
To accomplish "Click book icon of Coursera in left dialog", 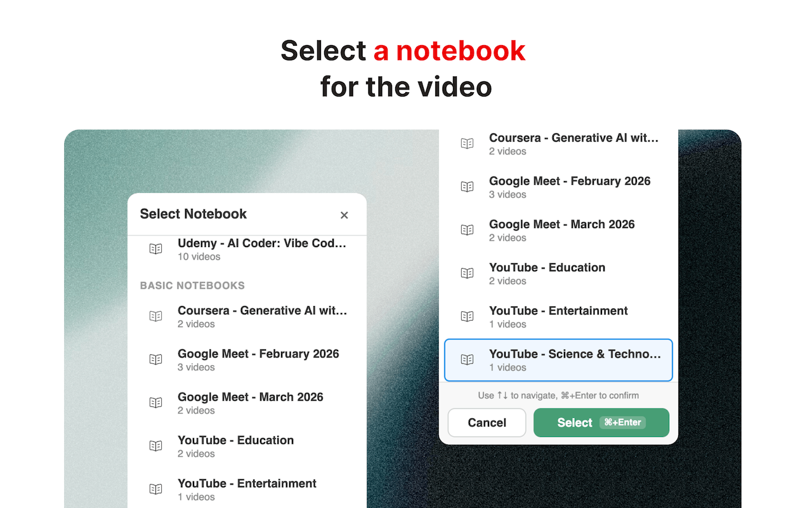I will pos(155,316).
